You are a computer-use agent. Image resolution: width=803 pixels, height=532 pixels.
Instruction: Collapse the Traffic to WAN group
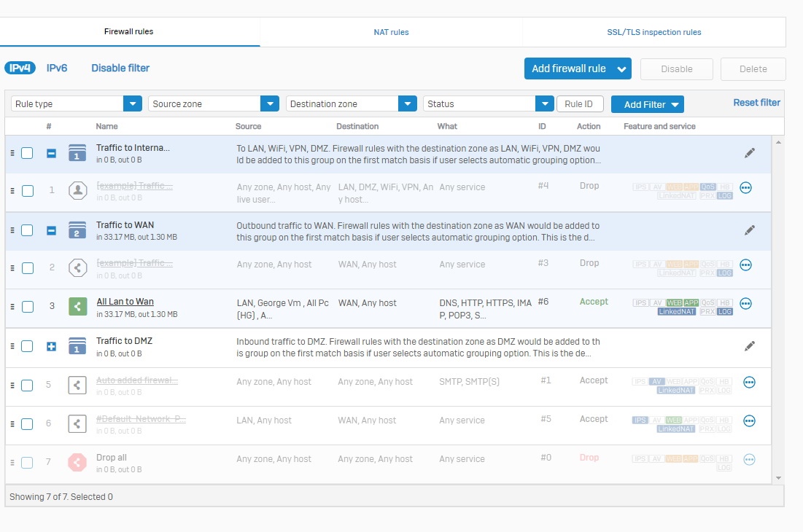pyautogui.click(x=51, y=231)
